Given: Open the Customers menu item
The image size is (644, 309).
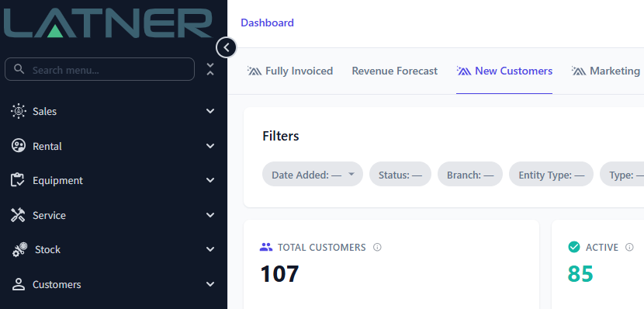Looking at the screenshot, I should pyautogui.click(x=113, y=284).
